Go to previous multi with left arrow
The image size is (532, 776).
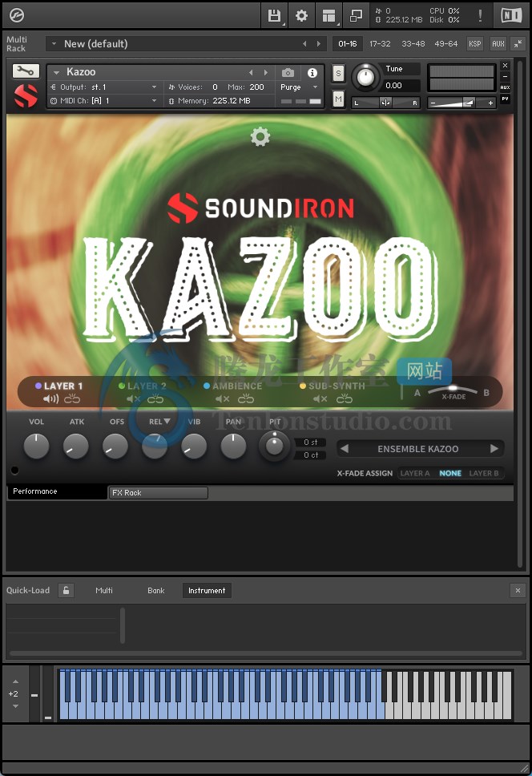coord(304,43)
